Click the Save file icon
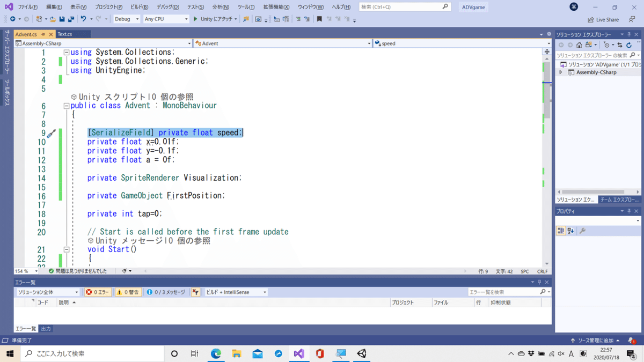This screenshot has width=644, height=362. 62,19
